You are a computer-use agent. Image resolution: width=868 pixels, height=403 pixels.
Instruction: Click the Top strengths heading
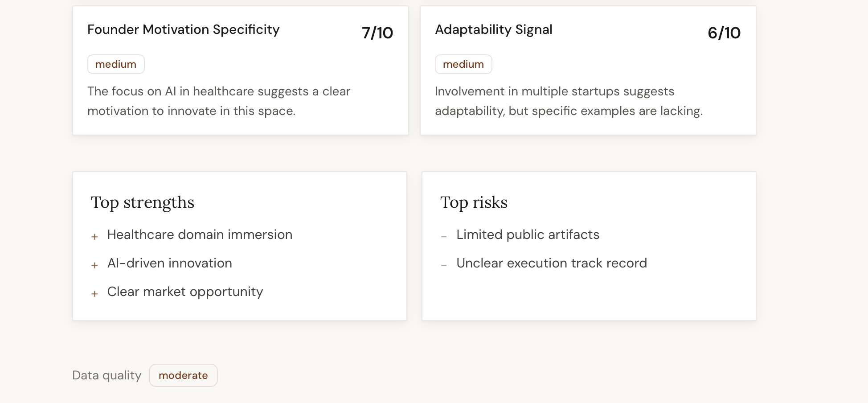click(143, 202)
